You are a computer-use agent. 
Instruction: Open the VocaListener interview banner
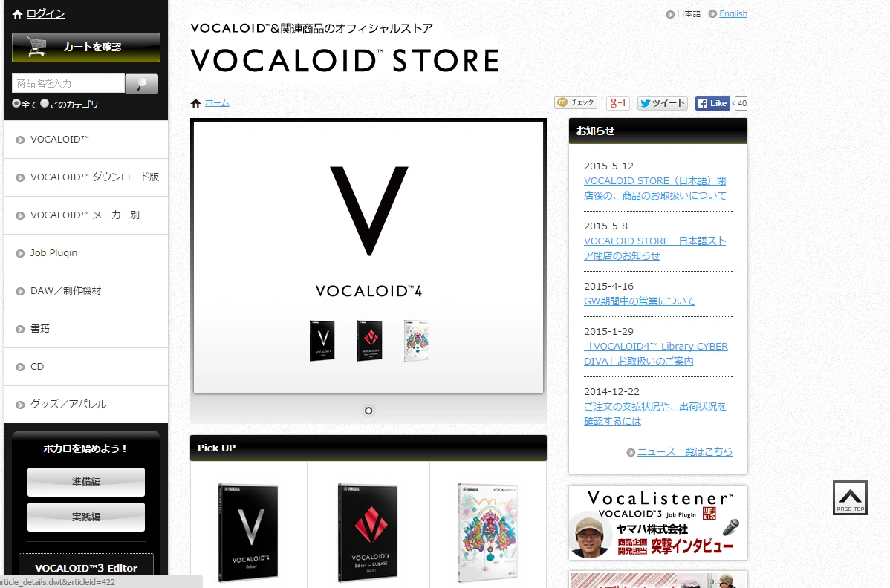(658, 523)
